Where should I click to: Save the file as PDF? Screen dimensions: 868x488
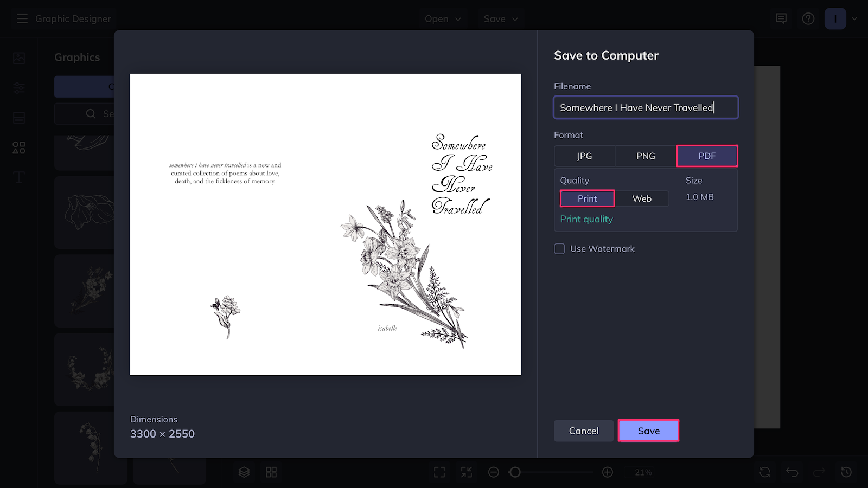point(648,430)
